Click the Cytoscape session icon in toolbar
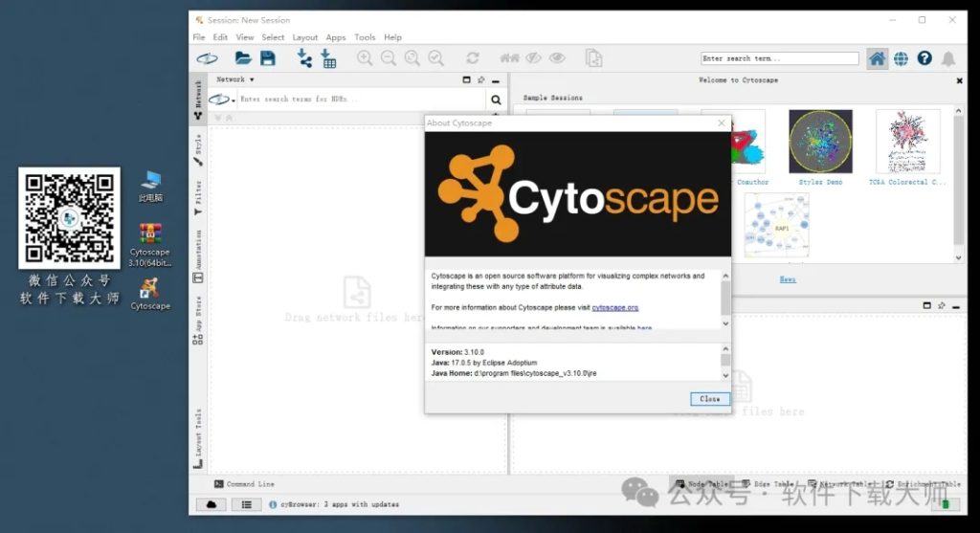Image resolution: width=980 pixels, height=533 pixels. tap(207, 58)
